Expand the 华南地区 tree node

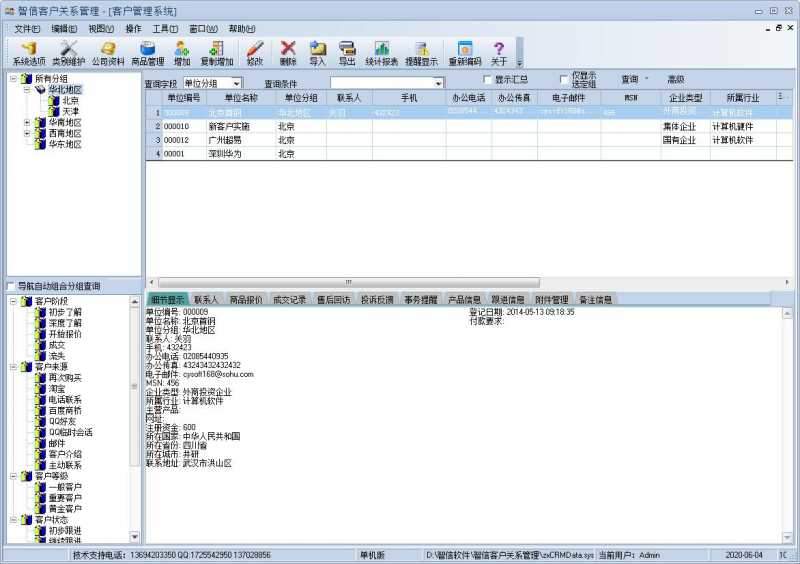pyautogui.click(x=27, y=123)
